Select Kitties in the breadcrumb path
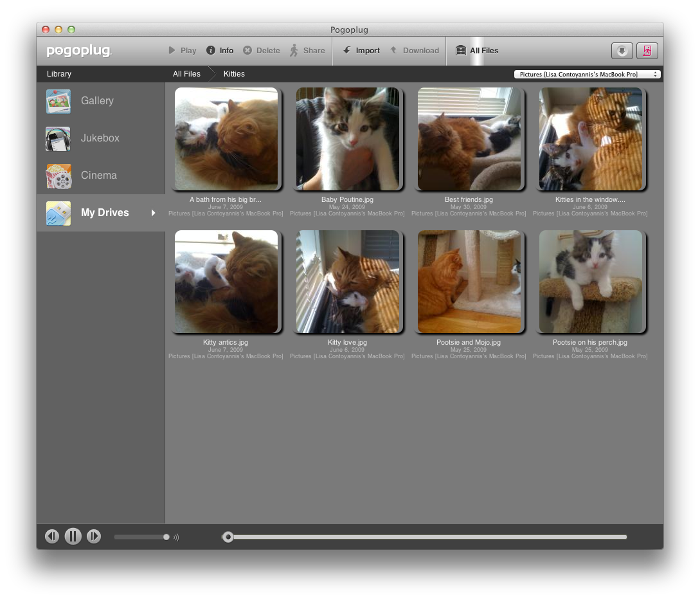 point(234,74)
